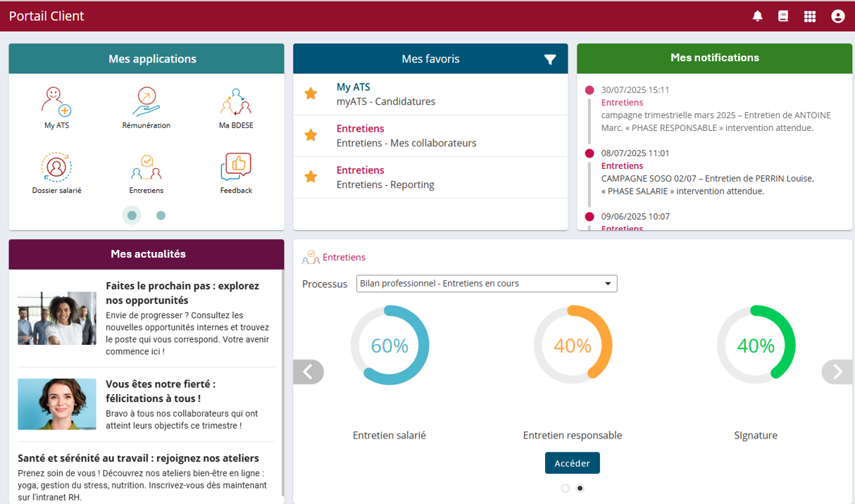Open the notifications bell in header
The width and height of the screenshot is (855, 504).
click(758, 16)
